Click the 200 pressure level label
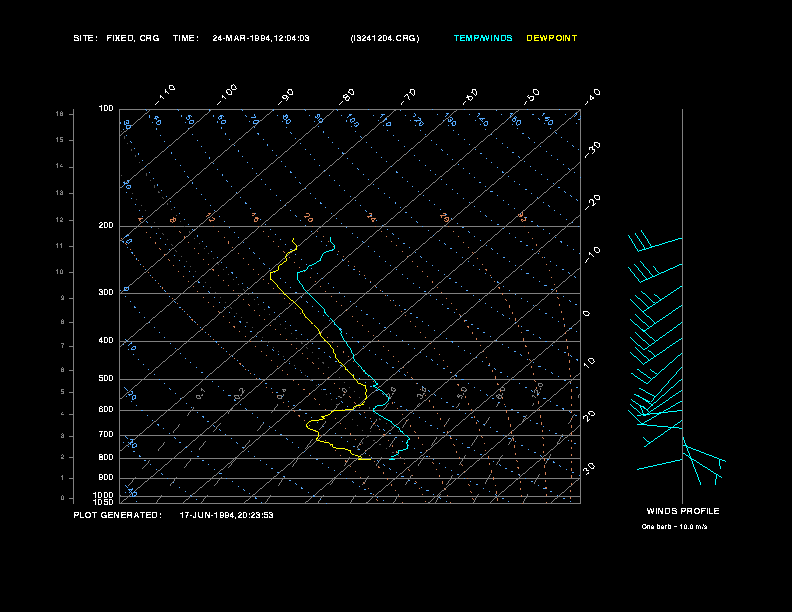Viewport: 792px width, 612px height. click(x=106, y=226)
